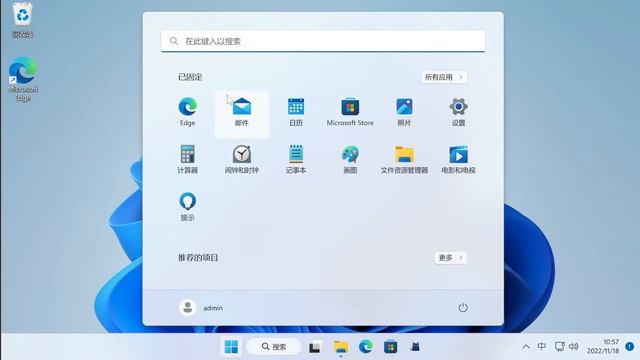Click the Windows Start button on taskbar
The height and width of the screenshot is (360, 640).
(231, 347)
